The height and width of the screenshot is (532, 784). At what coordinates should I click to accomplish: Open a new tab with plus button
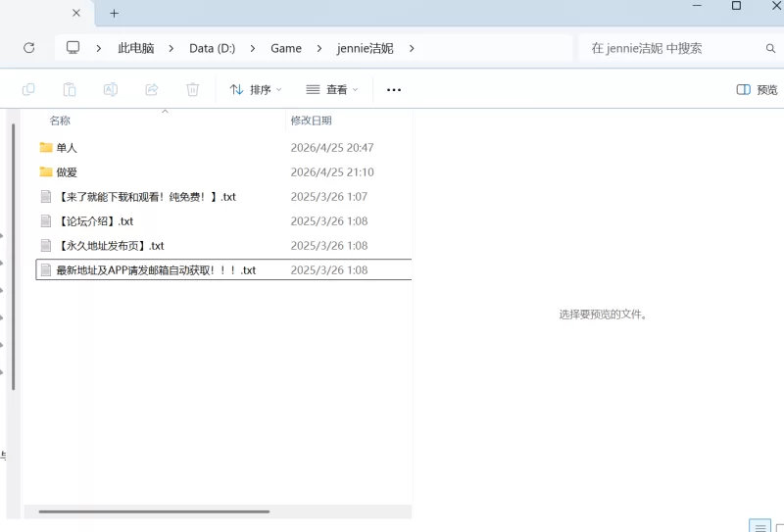click(x=114, y=14)
